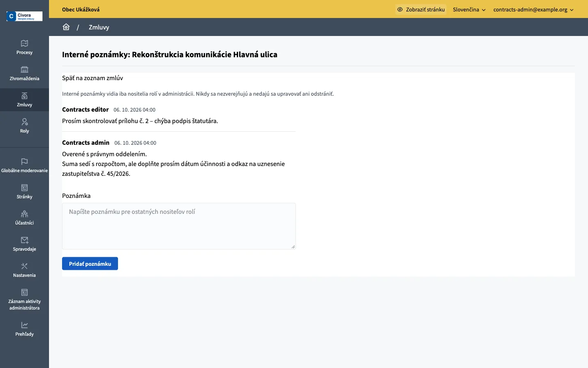Expand the Slovenčina language dropdown

point(469,9)
